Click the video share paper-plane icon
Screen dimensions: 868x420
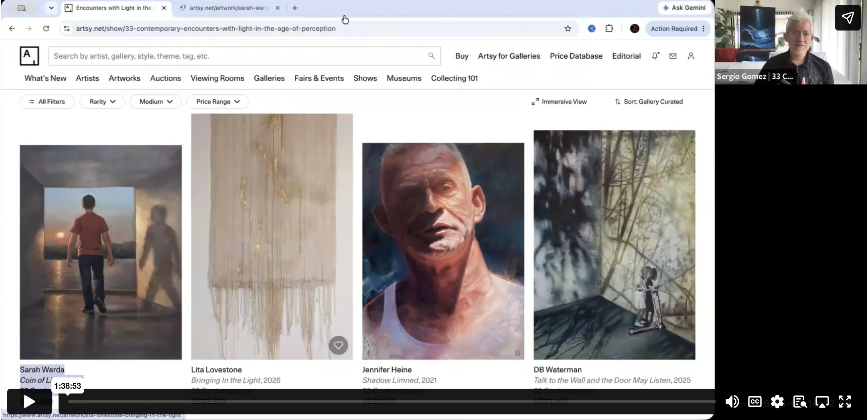[848, 18]
